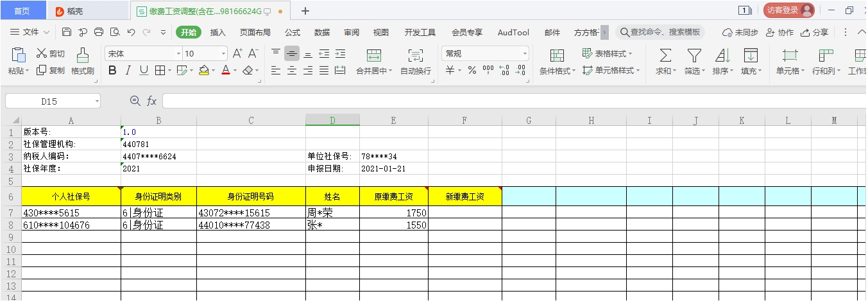Click the undo arrow icon

tap(131, 32)
